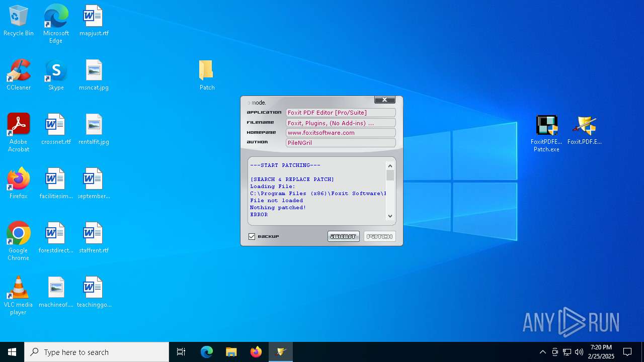Launch Microsoft Edge from desktop shortcut
The image size is (644, 362).
pyautogui.click(x=56, y=24)
